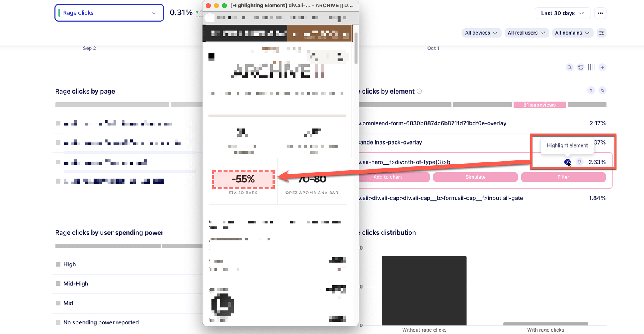Image resolution: width=644 pixels, height=334 pixels.
Task: Click the bell alert icon in the 2.63% row
Action: tap(579, 162)
